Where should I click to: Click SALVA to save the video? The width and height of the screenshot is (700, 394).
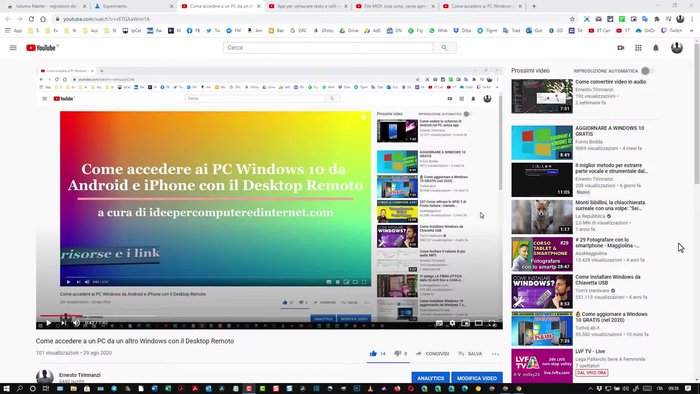[x=470, y=353]
